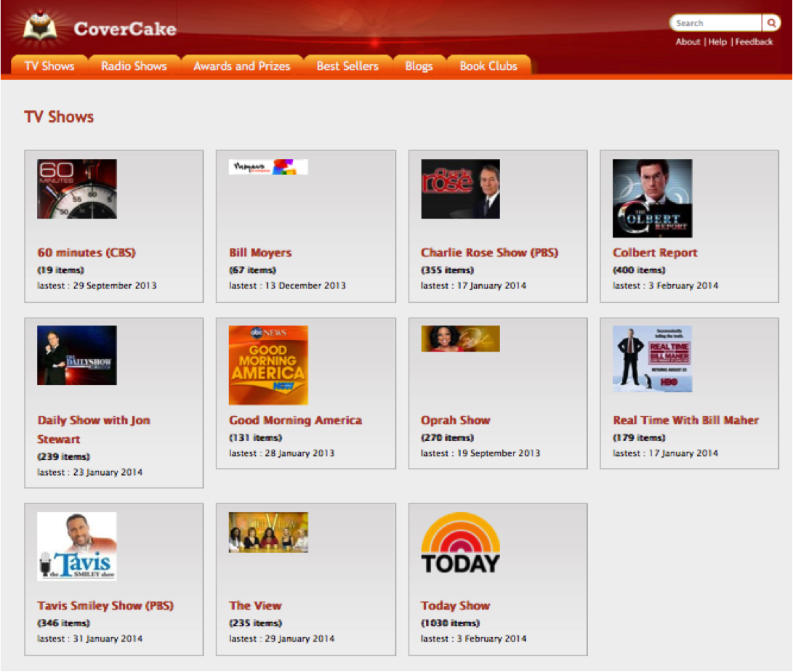The height and width of the screenshot is (672, 793).
Task: Open the Colbert Report title link
Action: tap(655, 252)
